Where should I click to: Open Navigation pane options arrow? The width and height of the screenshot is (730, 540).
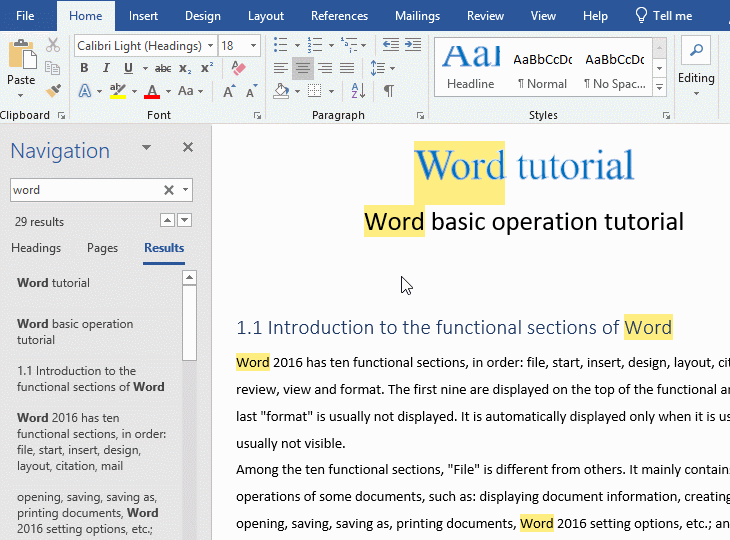(146, 148)
